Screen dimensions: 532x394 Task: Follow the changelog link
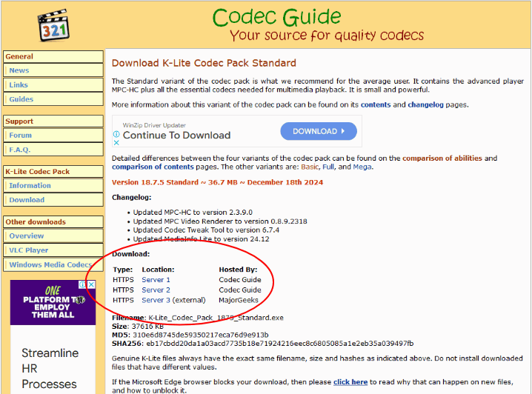tap(425, 104)
